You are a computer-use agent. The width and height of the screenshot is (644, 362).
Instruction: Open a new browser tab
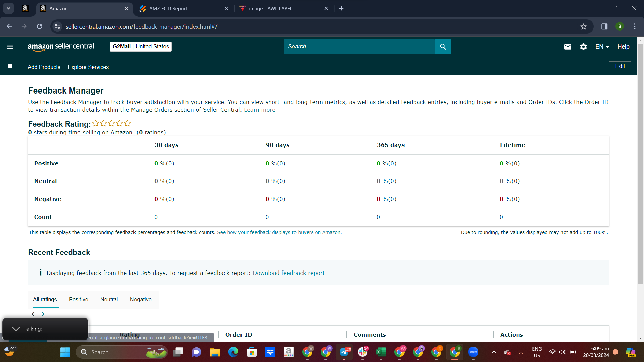pos(341,8)
